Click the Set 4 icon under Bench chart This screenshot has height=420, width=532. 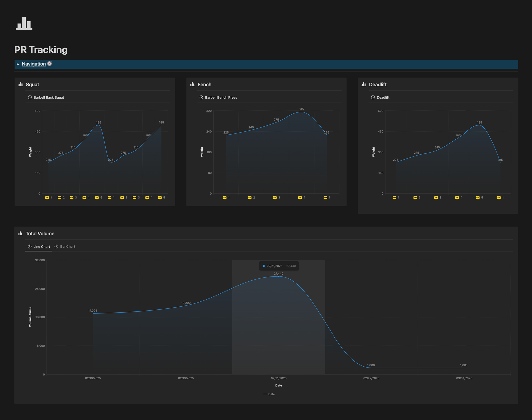pos(300,198)
